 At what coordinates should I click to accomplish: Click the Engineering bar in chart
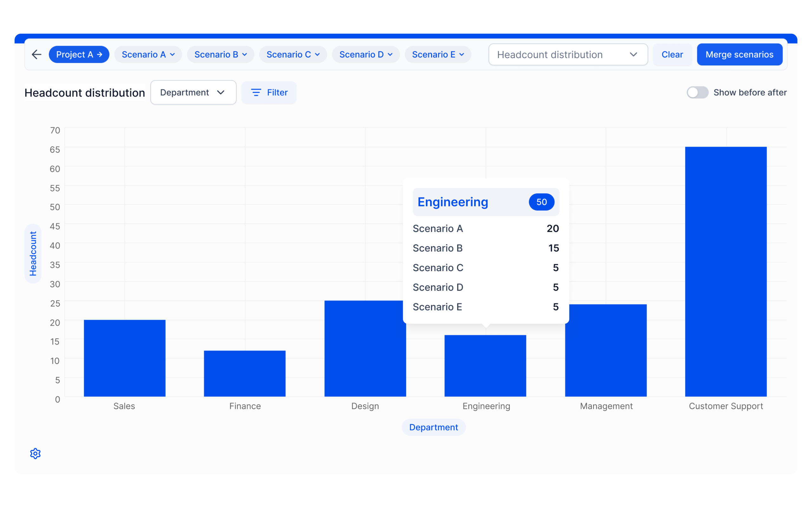tap(485, 366)
